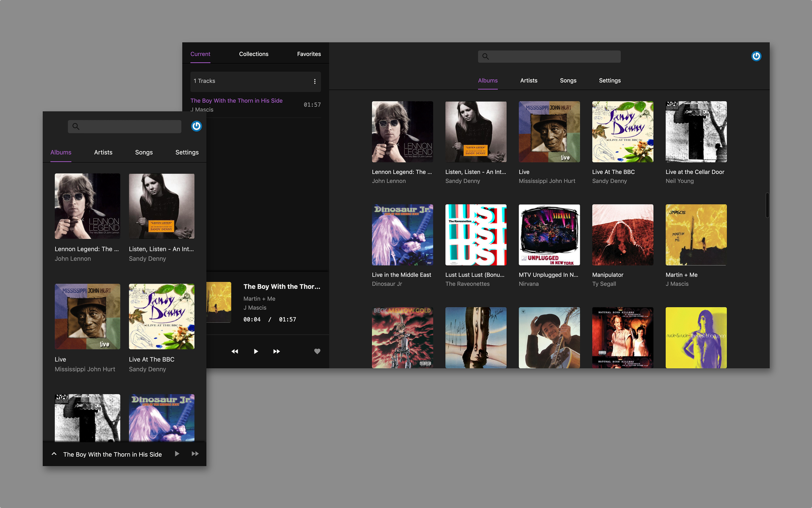Screen dimensions: 812x508
Task: Skip forward in the large window player
Action: [277, 351]
